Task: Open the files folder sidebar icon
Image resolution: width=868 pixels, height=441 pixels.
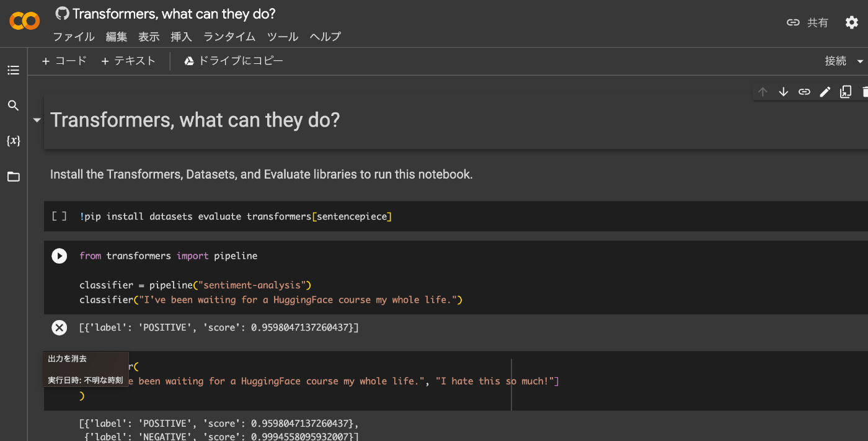Action: click(13, 177)
